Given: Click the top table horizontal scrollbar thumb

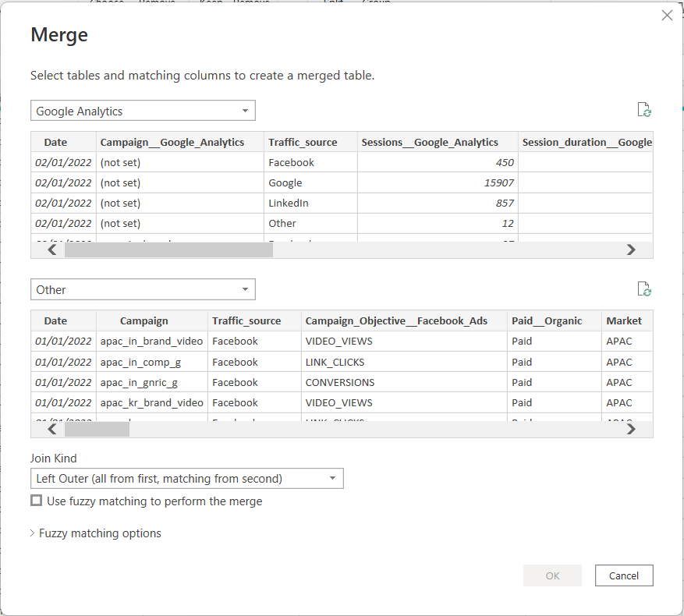Looking at the screenshot, I should (x=168, y=250).
